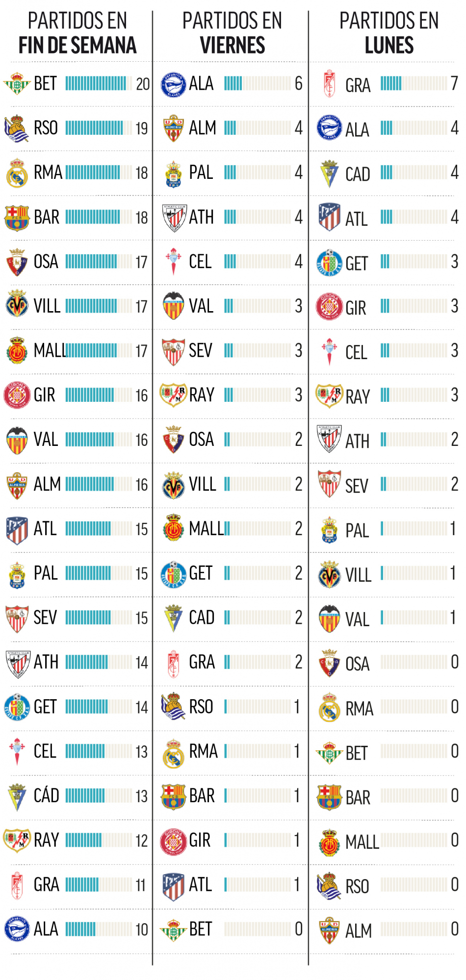Click the Las Palmas crest under FIN DE SEMANA

pyautogui.click(x=17, y=574)
